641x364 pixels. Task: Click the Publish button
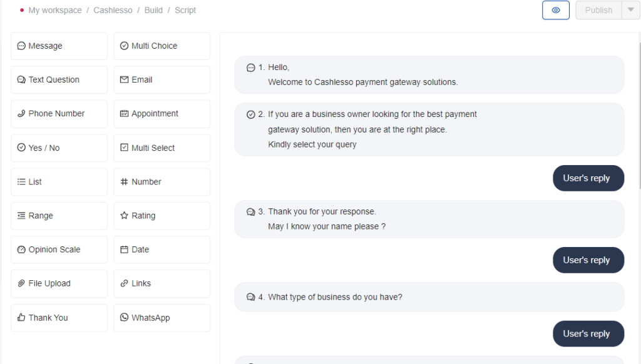pyautogui.click(x=598, y=10)
